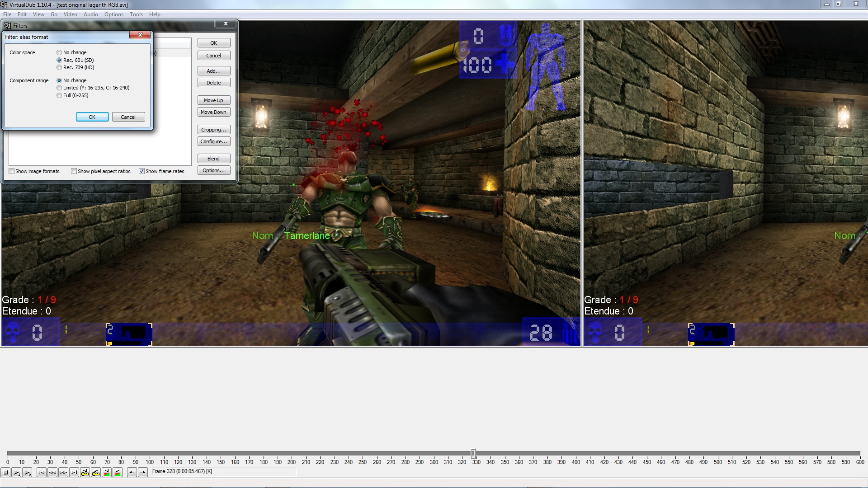The width and height of the screenshot is (868, 488).
Task: Open the Go menu
Action: point(54,14)
